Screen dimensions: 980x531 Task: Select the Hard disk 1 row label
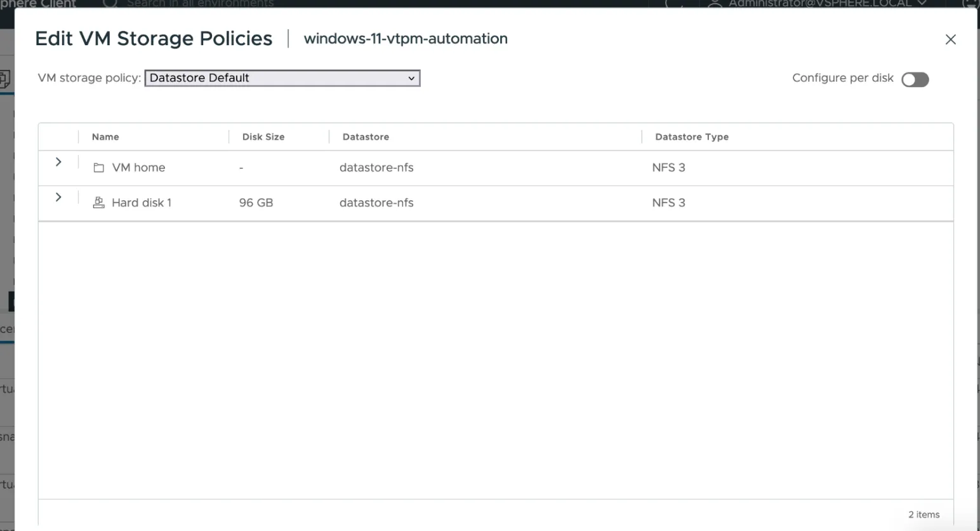coord(142,203)
